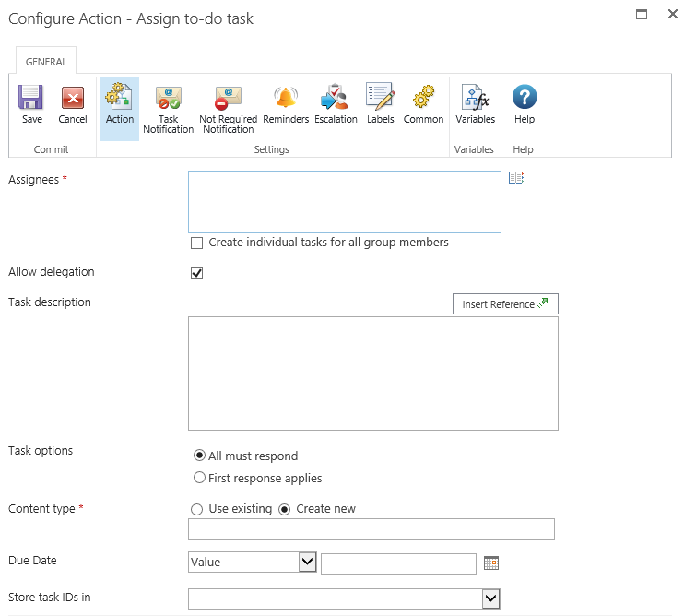Click inside the Task description text area
The image size is (684, 616).
click(x=372, y=373)
